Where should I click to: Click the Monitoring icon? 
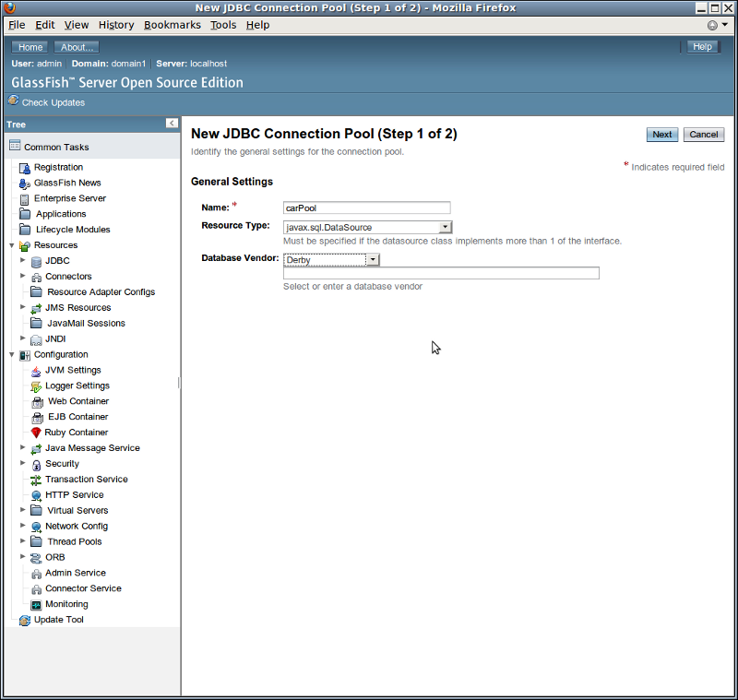36,604
